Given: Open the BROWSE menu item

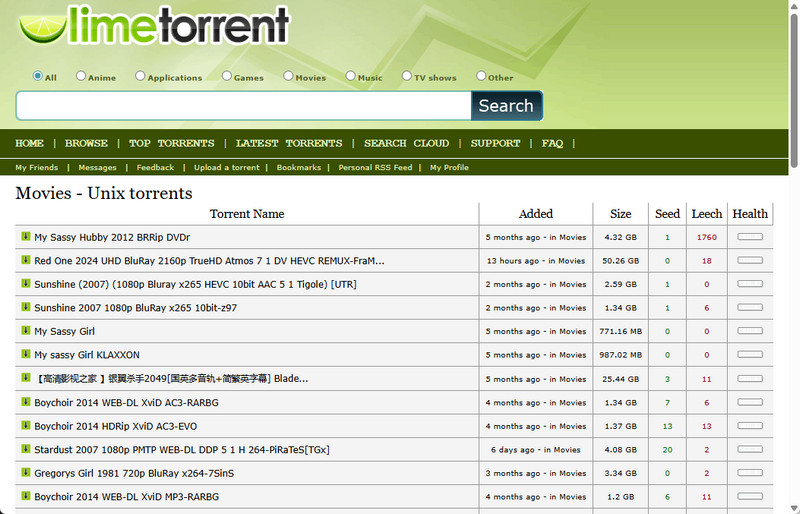Looking at the screenshot, I should [86, 143].
